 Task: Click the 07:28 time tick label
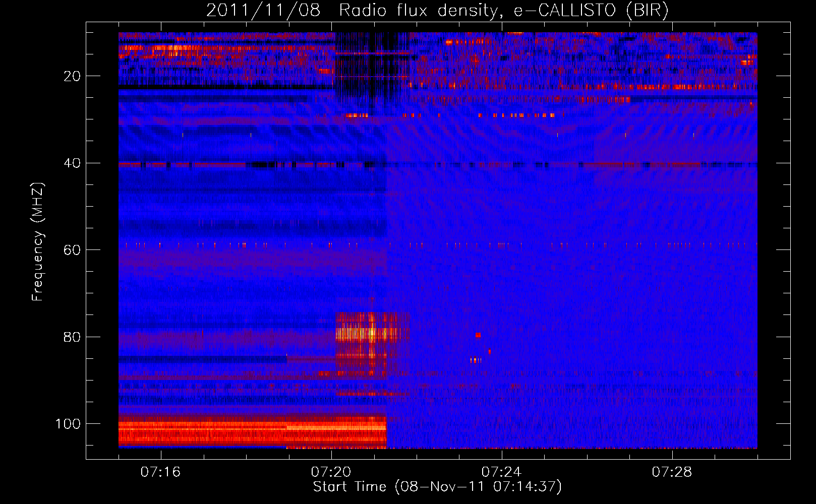point(672,472)
